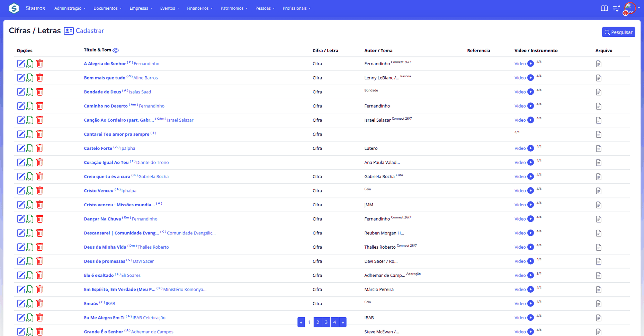The width and height of the screenshot is (644, 336).
Task: Click the Cadastrar card icon
Action: click(x=69, y=31)
